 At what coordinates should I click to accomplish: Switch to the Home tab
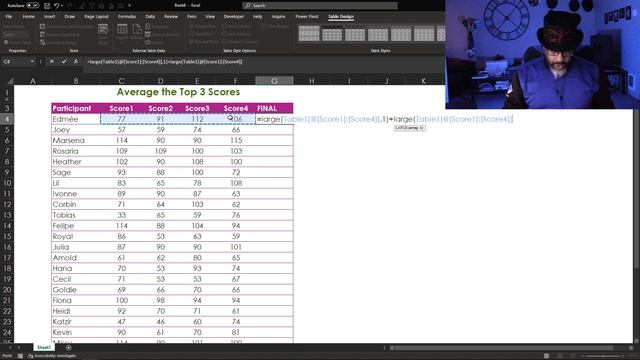(x=29, y=17)
